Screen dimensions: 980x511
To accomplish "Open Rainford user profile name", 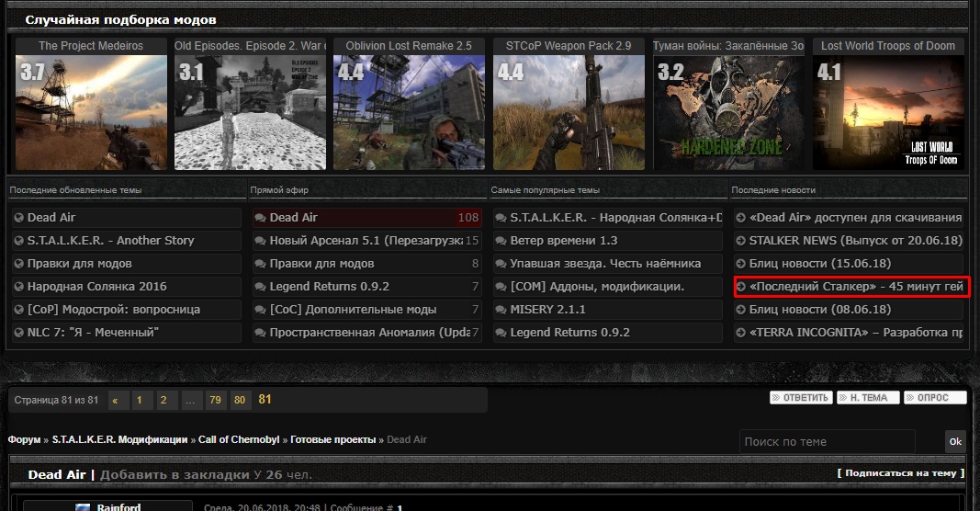I will (118, 506).
